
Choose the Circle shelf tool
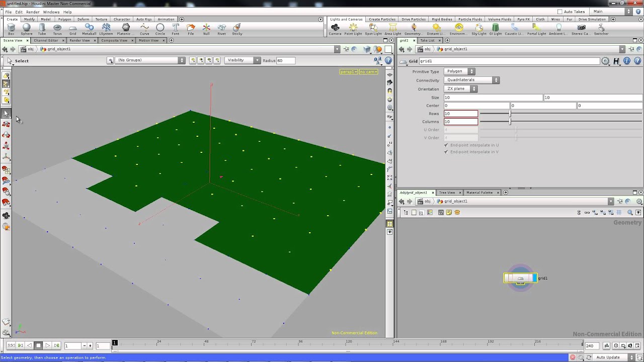[160, 29]
